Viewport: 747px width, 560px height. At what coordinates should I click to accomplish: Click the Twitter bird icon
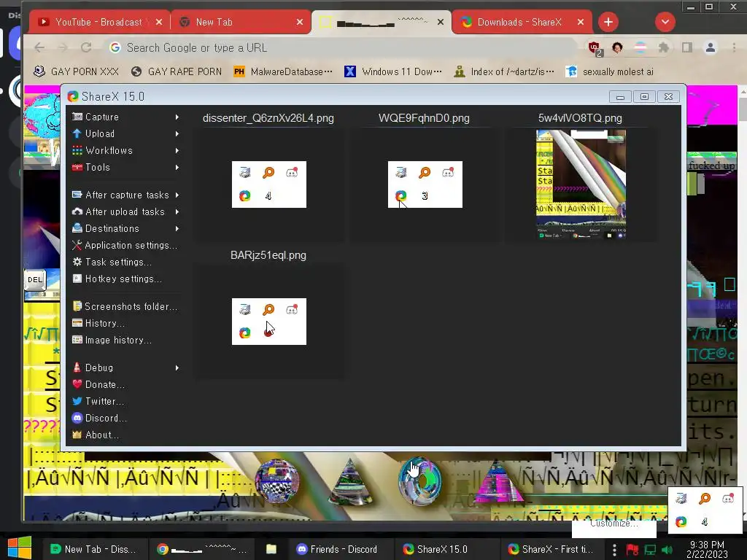tap(77, 401)
